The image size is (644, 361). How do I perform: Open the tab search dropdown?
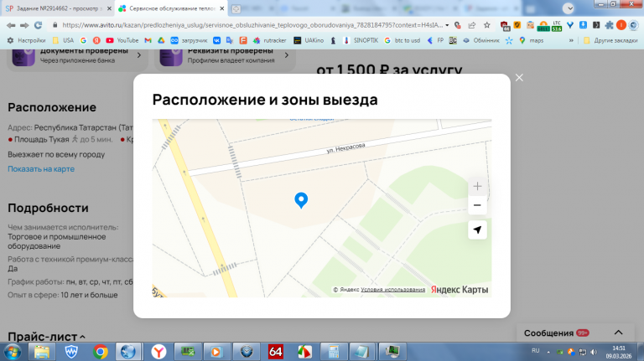pos(569,8)
